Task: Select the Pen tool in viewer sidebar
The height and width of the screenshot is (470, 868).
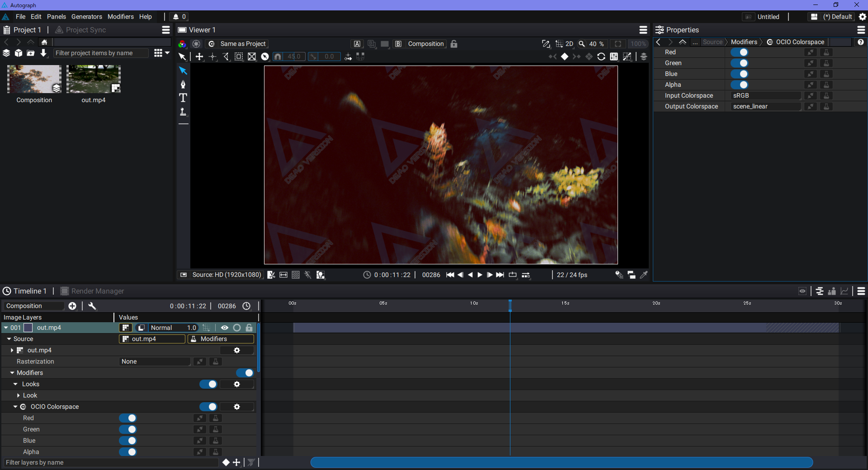Action: coord(183,85)
